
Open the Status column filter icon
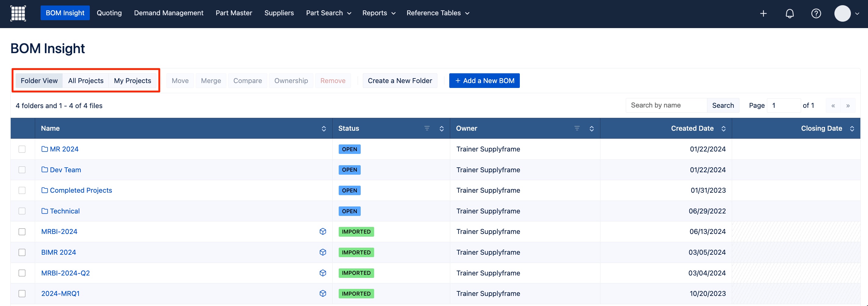(x=427, y=128)
